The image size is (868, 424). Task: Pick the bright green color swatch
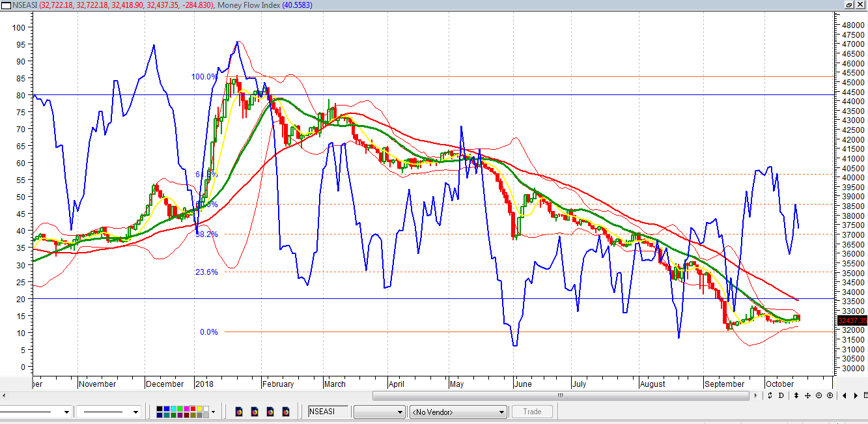(179, 408)
